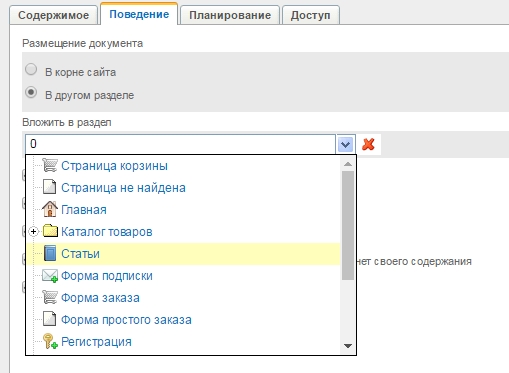509x373 pixels.
Task: Choose the 'Форма простого заказа' entry
Action: click(x=126, y=320)
